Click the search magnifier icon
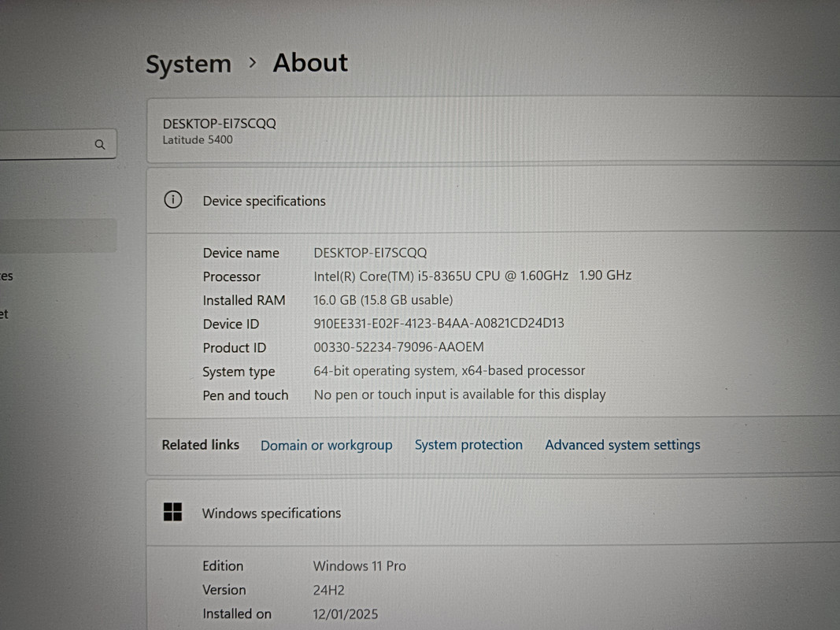Viewport: 840px width, 630px height. point(100,145)
